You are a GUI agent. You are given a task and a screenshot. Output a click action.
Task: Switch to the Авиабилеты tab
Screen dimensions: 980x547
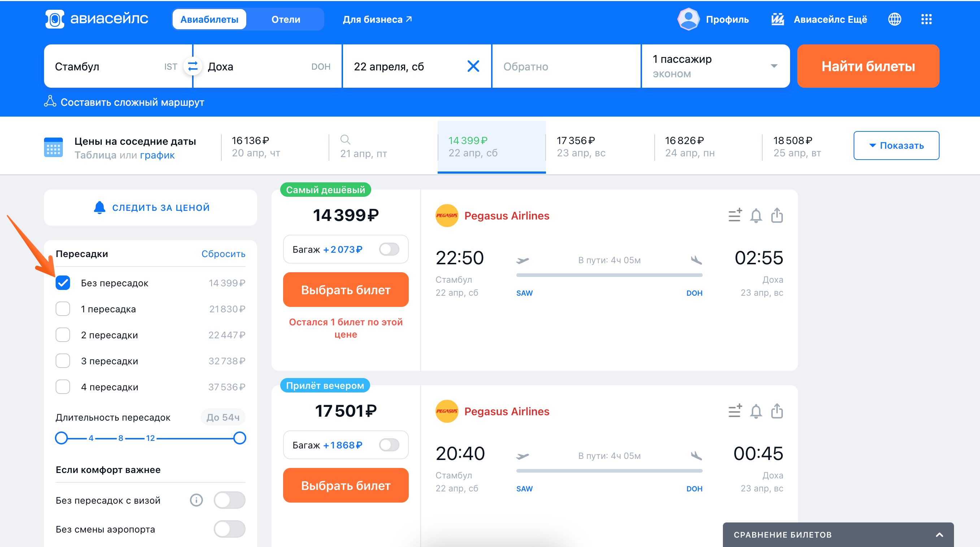209,19
